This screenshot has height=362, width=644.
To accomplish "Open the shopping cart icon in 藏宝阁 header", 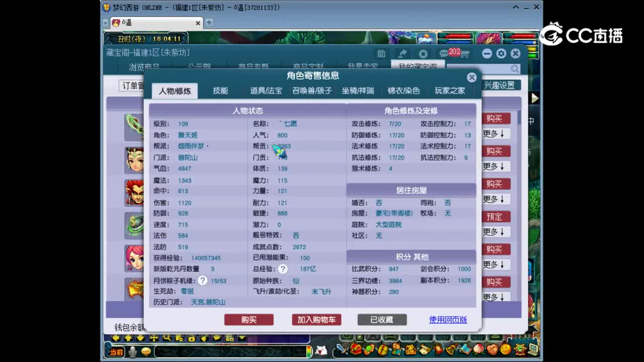I will click(465, 54).
